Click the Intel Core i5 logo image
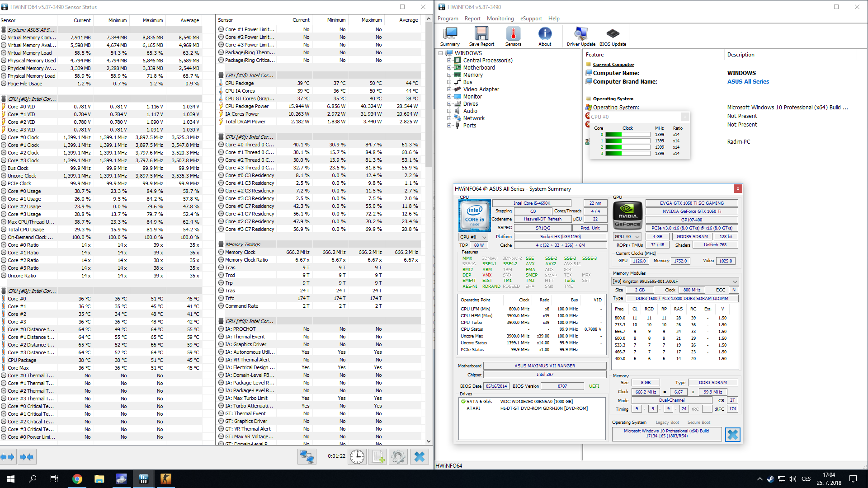This screenshot has height=488, width=868. click(x=474, y=216)
